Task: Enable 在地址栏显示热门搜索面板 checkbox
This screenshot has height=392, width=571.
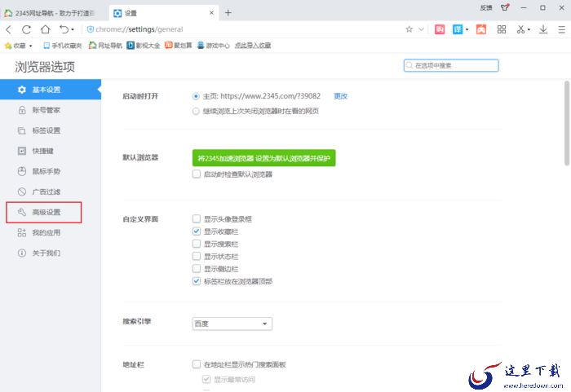Action: [x=197, y=364]
